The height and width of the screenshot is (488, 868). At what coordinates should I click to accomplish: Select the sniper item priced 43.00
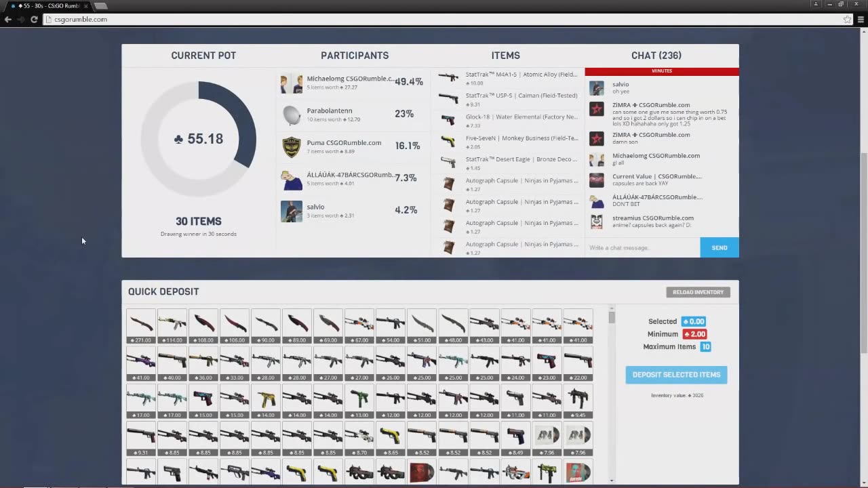484,327
